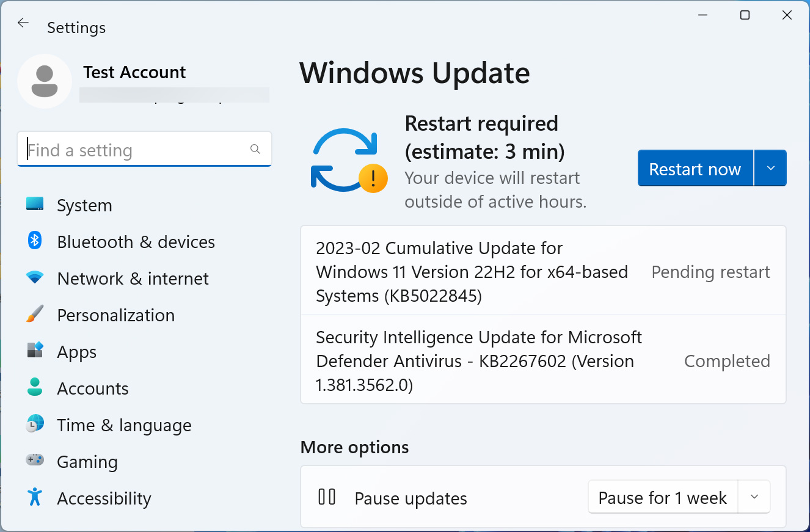
Task: Click the update sync status icon
Action: tap(349, 160)
